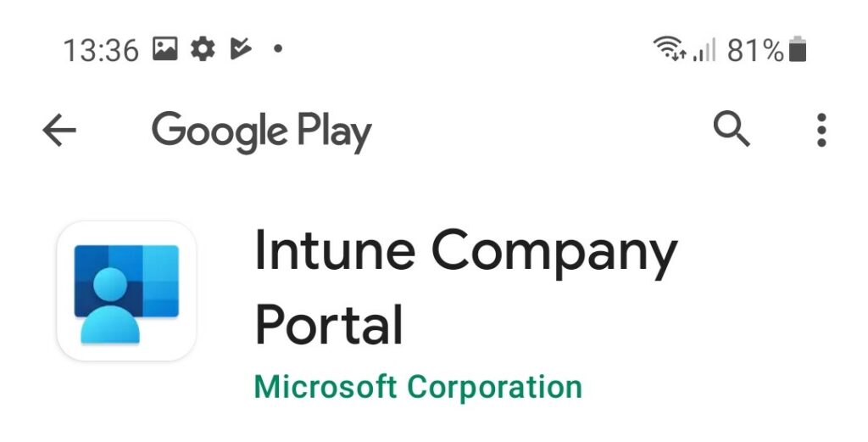This screenshot has width=868, height=442.
Task: Open the Microsoft Corporation developer link
Action: pos(418,387)
